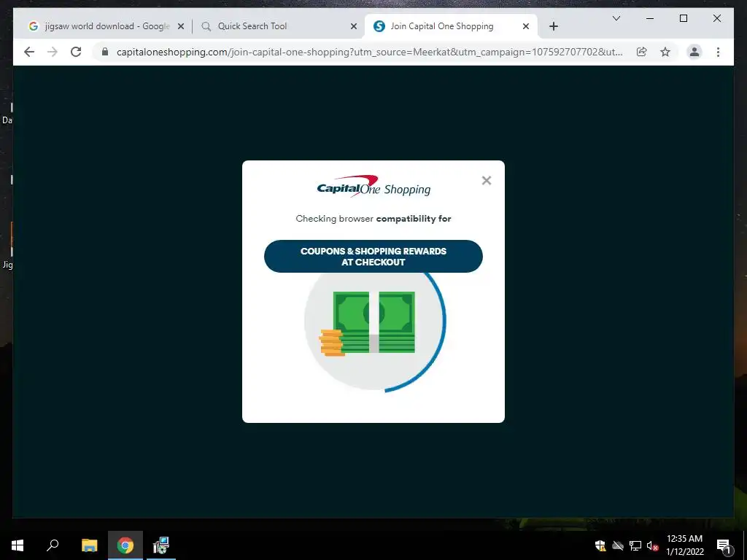The height and width of the screenshot is (560, 747).
Task: Close the Capital One Shopping popup dialog
Action: coord(486,181)
